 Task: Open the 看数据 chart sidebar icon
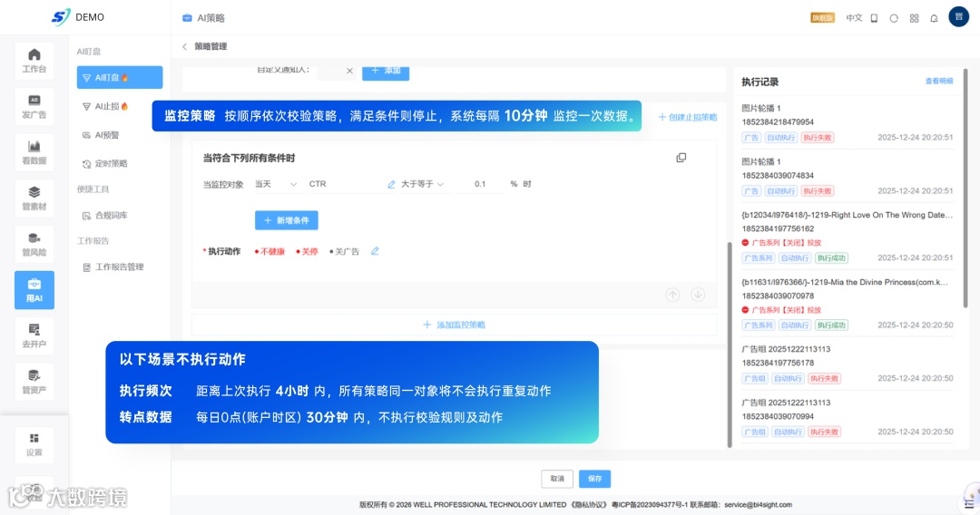pyautogui.click(x=34, y=152)
